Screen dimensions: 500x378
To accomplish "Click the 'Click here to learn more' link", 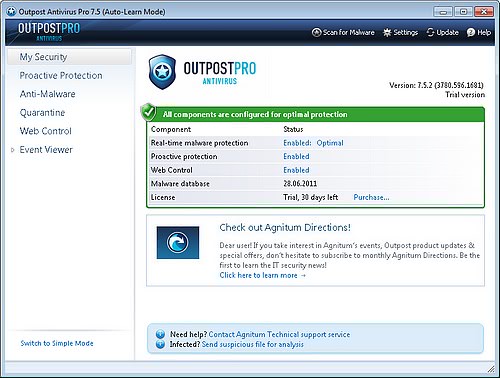I will coord(263,275).
